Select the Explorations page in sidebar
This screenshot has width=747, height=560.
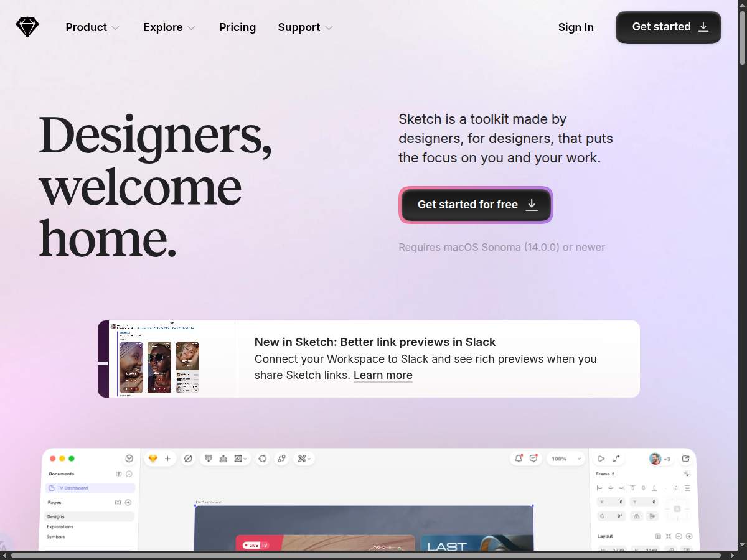point(60,526)
